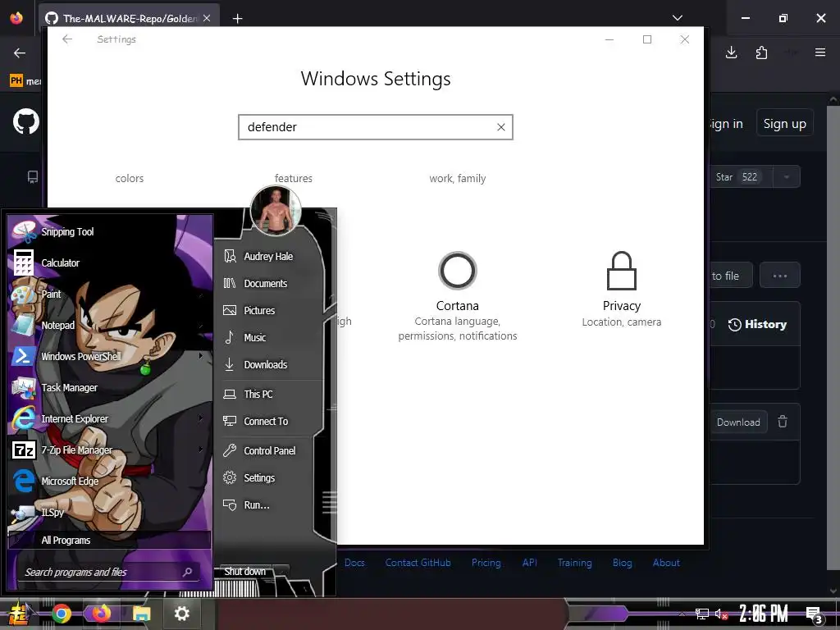Click Settings gear on taskbar
The image size is (840, 630).
[x=182, y=614]
